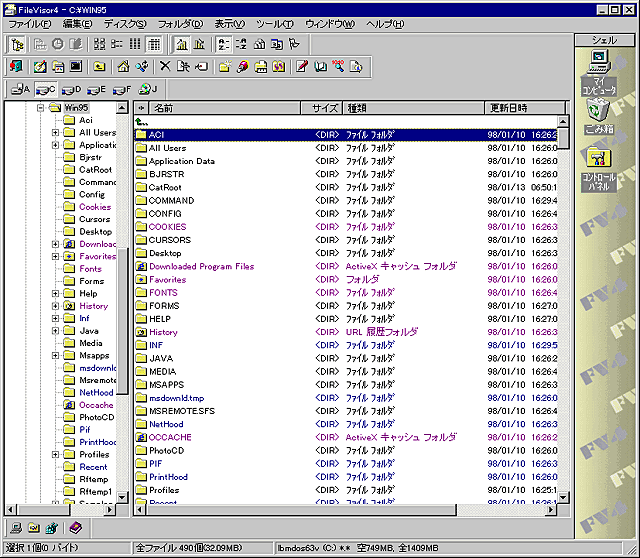Collapse the Win95 tree node
This screenshot has height=558, width=640.
pyautogui.click(x=40, y=108)
